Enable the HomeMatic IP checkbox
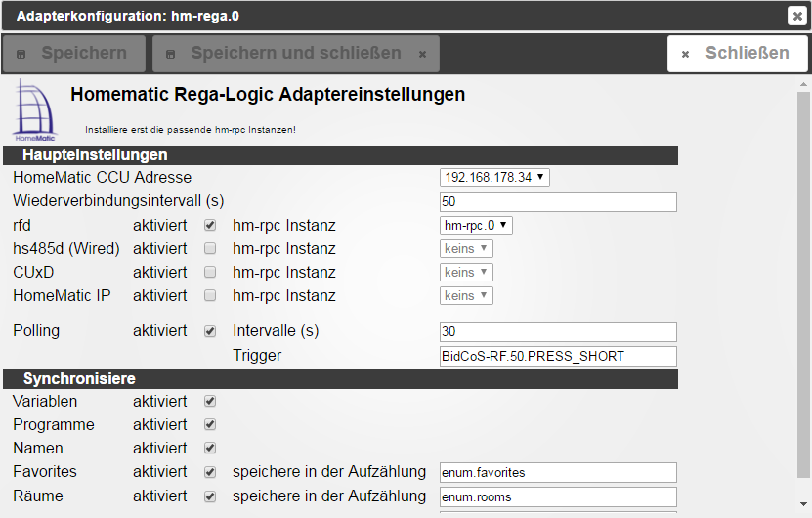Image resolution: width=812 pixels, height=518 pixels. (x=209, y=296)
